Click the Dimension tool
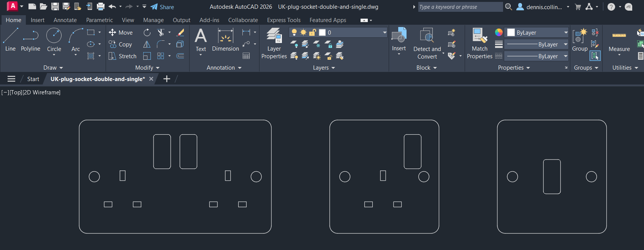 tap(225, 40)
